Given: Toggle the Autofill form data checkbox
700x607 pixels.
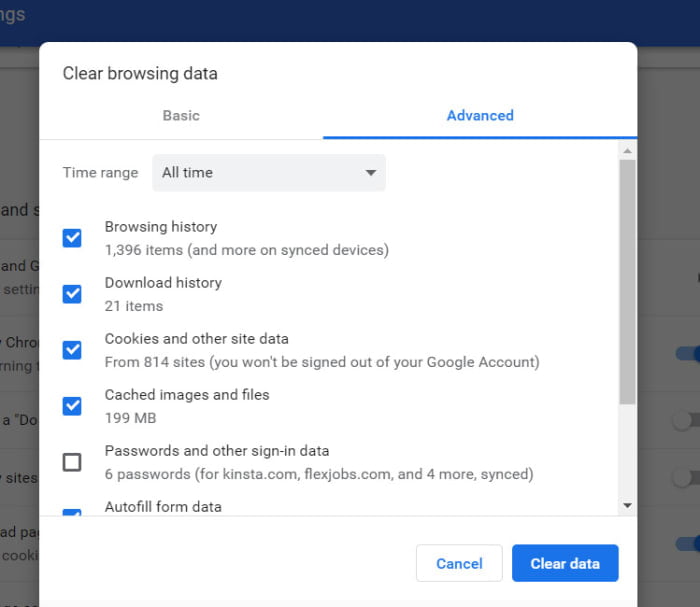Looking at the screenshot, I should pyautogui.click(x=72, y=512).
